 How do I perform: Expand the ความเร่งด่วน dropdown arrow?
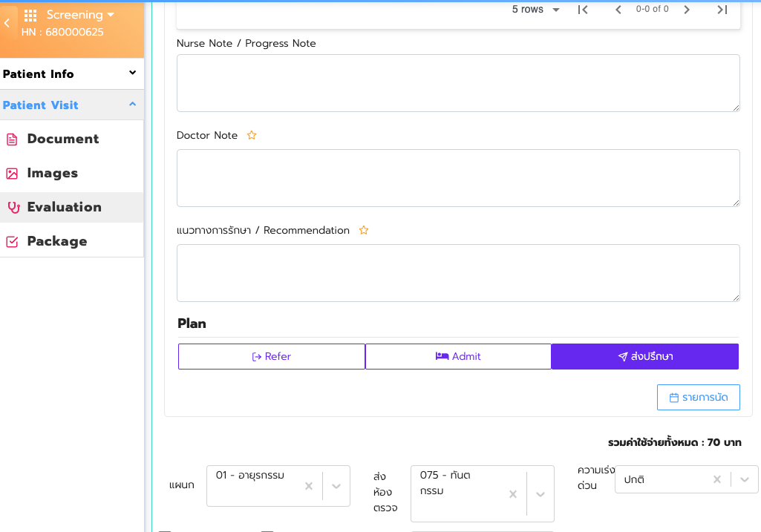tap(745, 479)
